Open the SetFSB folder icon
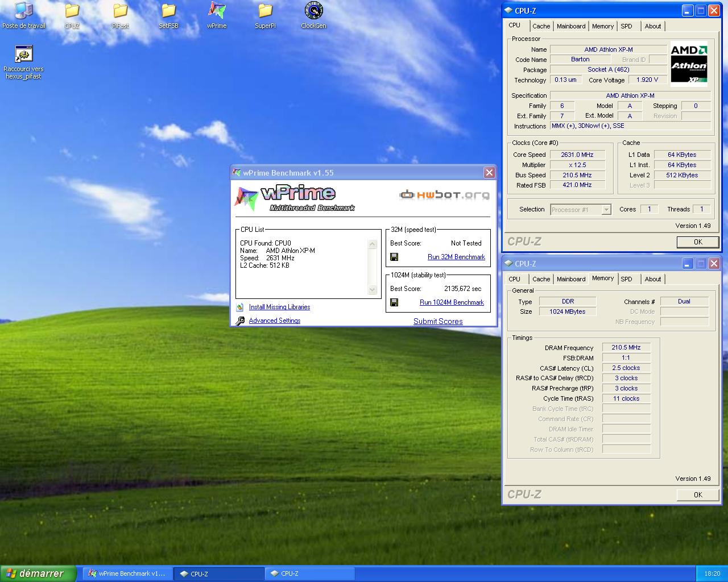The width and height of the screenshot is (728, 582). (x=169, y=15)
